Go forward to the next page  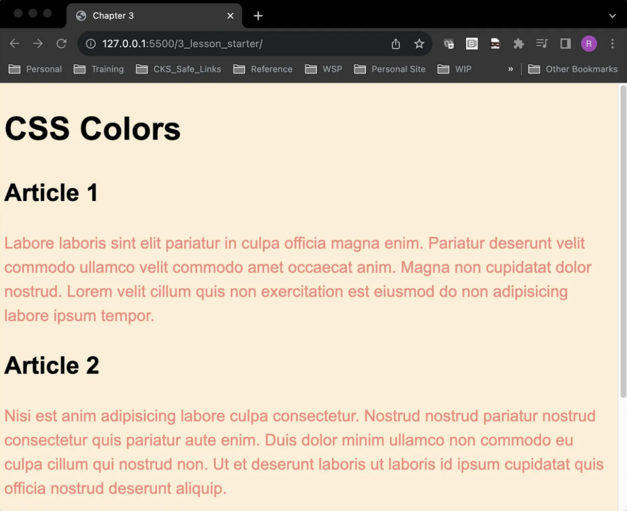click(38, 44)
